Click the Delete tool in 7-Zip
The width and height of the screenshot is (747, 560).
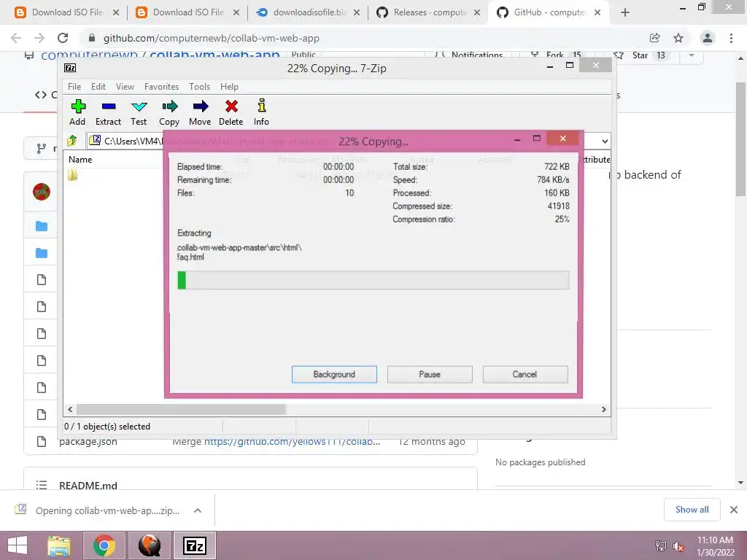click(x=231, y=112)
